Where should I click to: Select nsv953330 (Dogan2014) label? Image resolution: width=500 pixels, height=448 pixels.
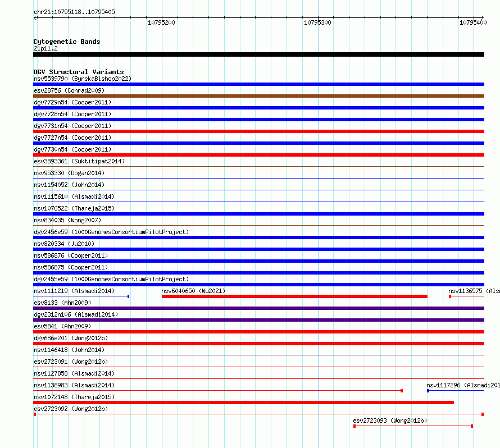(x=69, y=173)
